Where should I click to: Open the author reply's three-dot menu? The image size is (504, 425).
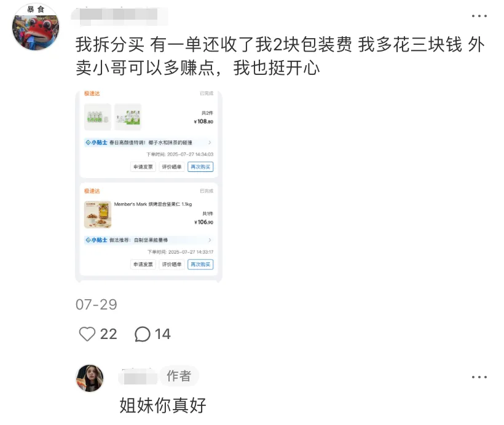point(479,377)
